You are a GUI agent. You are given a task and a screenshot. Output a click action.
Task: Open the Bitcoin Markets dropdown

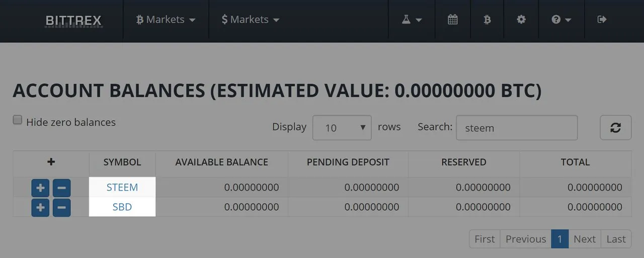coord(166,20)
